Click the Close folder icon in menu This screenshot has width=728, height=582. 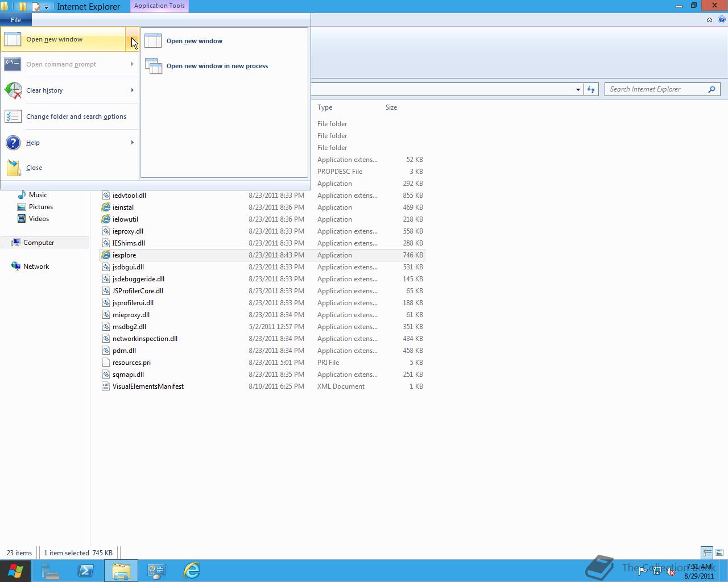(13, 168)
